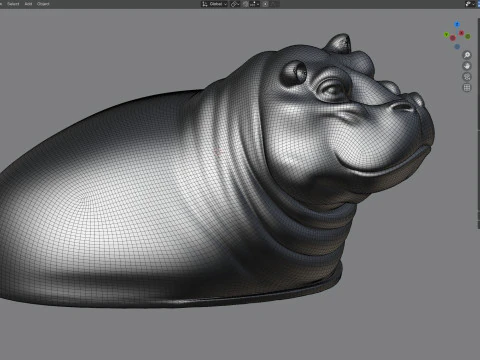The height and width of the screenshot is (360, 480).
Task: Click the zoom magnifier viewport button
Action: click(x=467, y=55)
